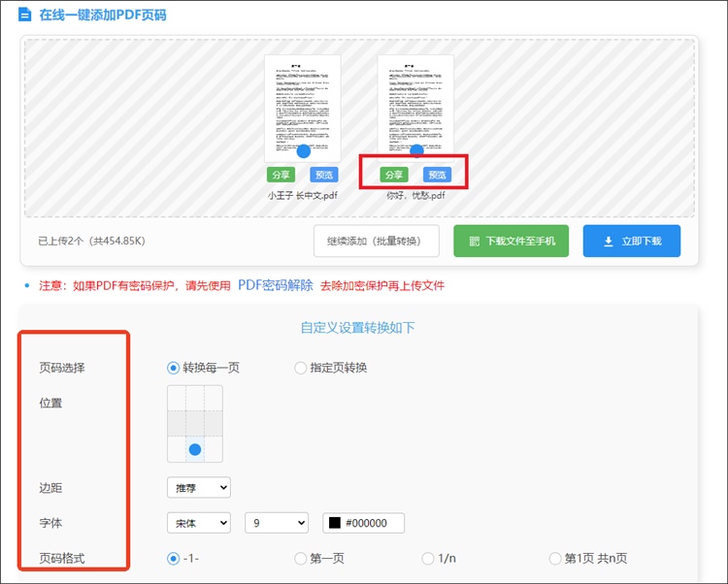Click download arrow icon in 立即下载 button
This screenshot has height=584, width=728.
[x=609, y=242]
